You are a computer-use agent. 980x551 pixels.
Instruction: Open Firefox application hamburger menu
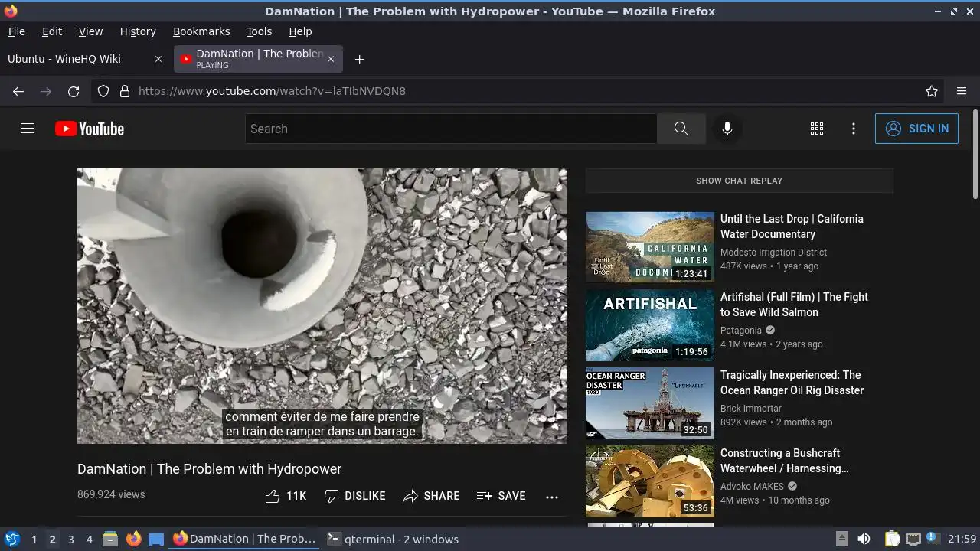click(x=962, y=91)
